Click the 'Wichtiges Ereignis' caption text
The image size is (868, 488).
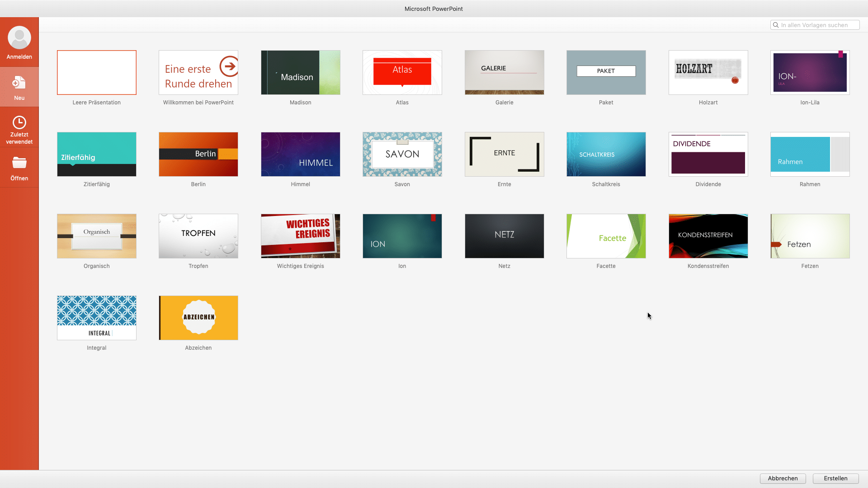301,266
